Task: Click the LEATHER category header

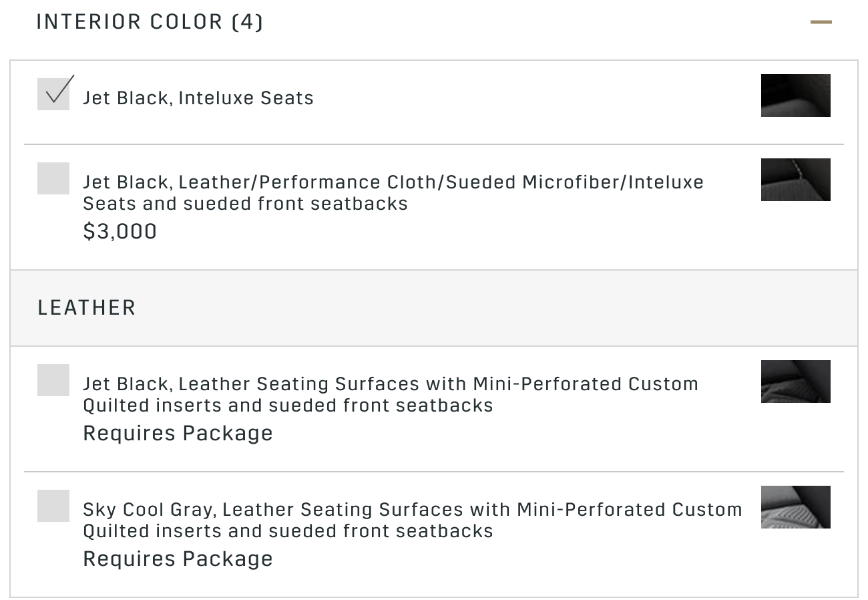Action: (87, 307)
